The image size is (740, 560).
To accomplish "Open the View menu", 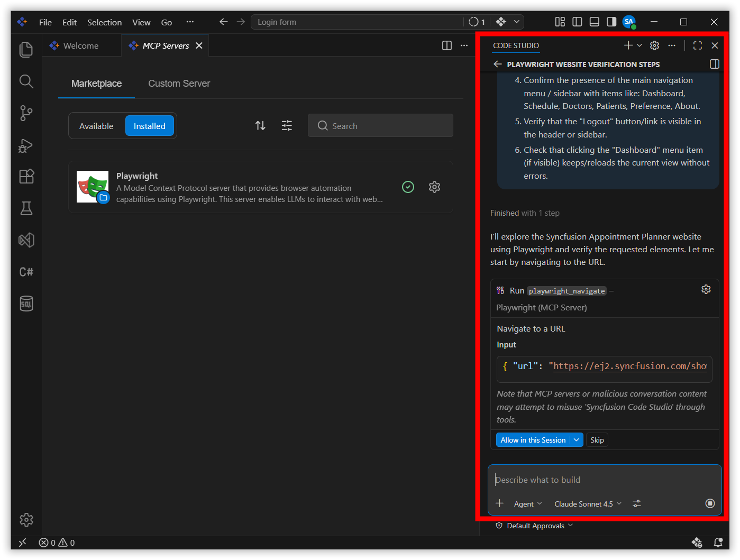I will coord(141,22).
